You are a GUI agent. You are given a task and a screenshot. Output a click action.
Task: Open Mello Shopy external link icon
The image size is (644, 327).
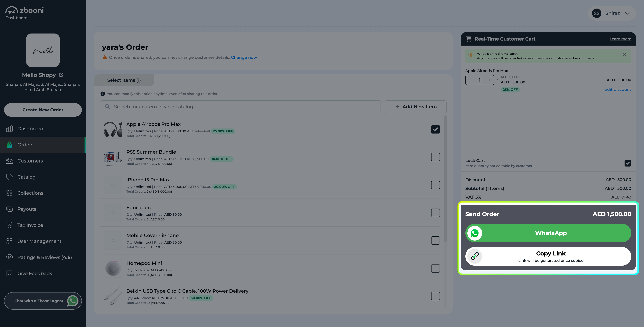coord(61,75)
